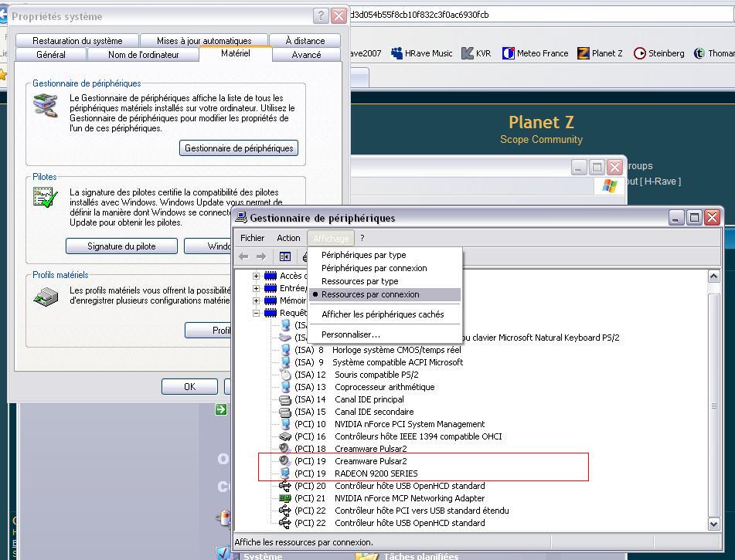Open the Action menu in Device Manager

[x=288, y=238]
